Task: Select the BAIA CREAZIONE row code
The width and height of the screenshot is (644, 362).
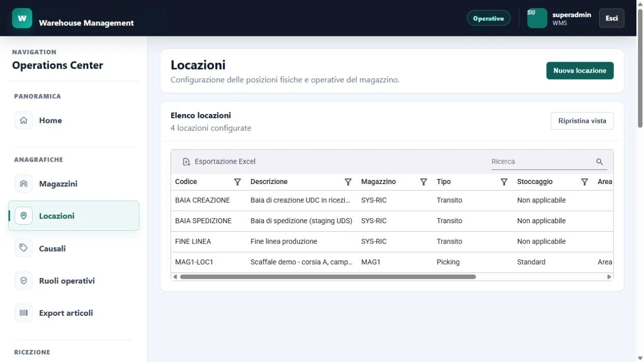Action: 203,200
